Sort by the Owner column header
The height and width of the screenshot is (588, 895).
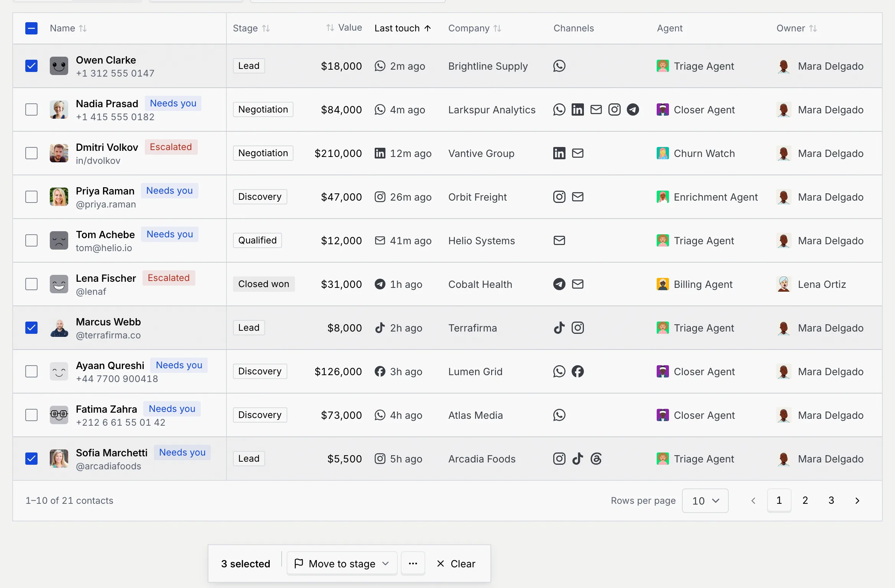click(797, 28)
